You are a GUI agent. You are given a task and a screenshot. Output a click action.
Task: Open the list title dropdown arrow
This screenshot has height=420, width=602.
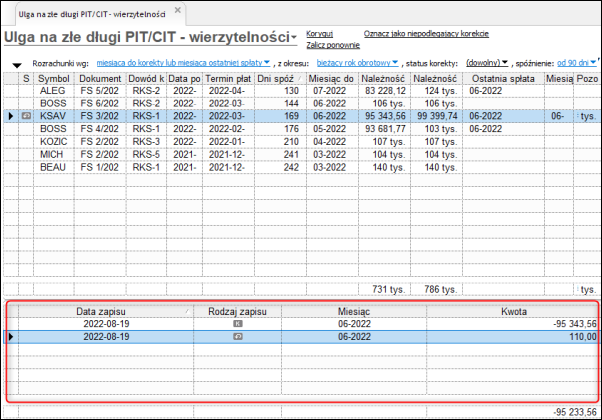[x=294, y=38]
